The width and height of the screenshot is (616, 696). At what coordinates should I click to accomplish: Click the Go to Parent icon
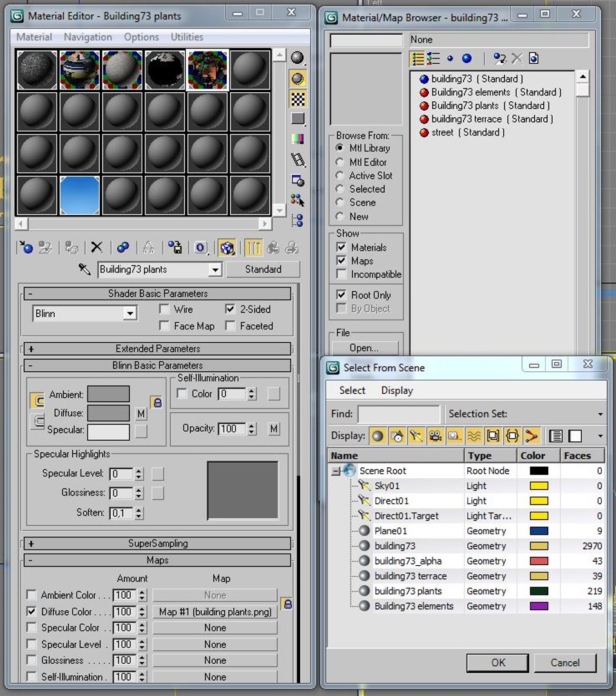[x=273, y=247]
